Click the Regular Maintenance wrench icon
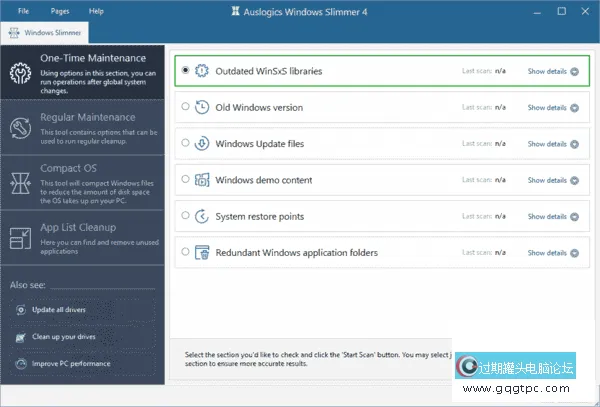The height and width of the screenshot is (407, 600). pos(20,127)
